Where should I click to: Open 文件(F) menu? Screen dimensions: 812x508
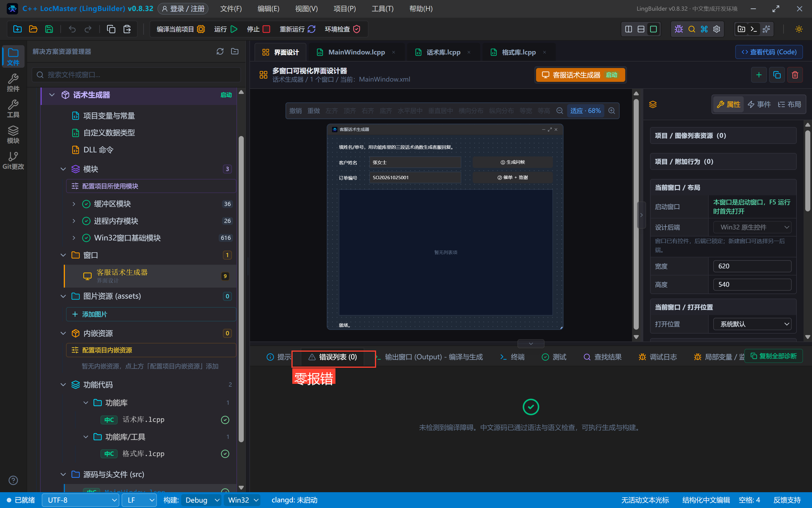click(231, 9)
